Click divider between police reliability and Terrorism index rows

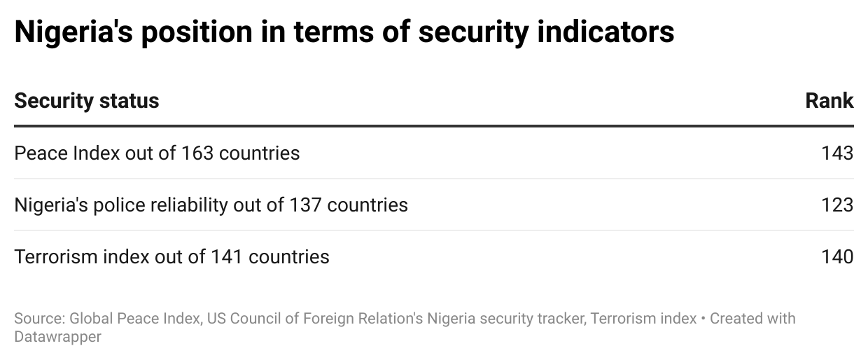(434, 230)
